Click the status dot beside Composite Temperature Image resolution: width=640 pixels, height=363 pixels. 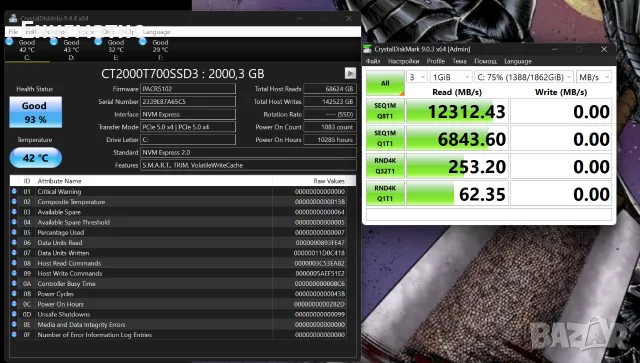pyautogui.click(x=14, y=201)
